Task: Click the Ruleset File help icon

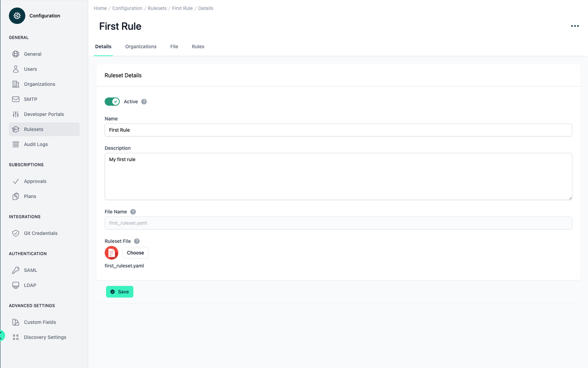Action: coord(137,241)
